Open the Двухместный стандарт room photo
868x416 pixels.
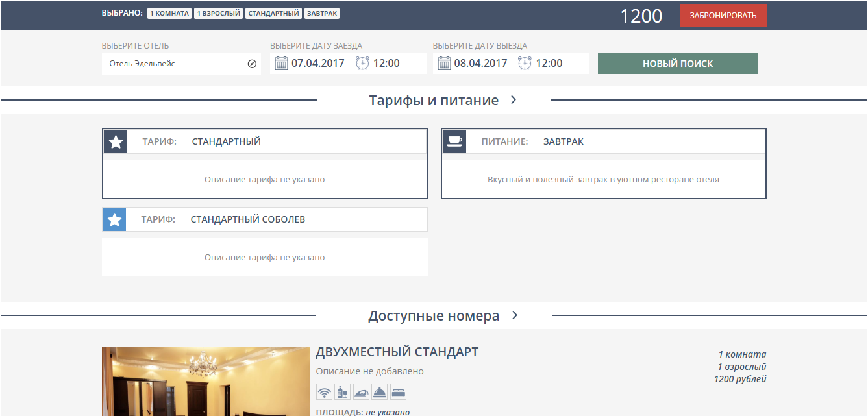(205, 382)
